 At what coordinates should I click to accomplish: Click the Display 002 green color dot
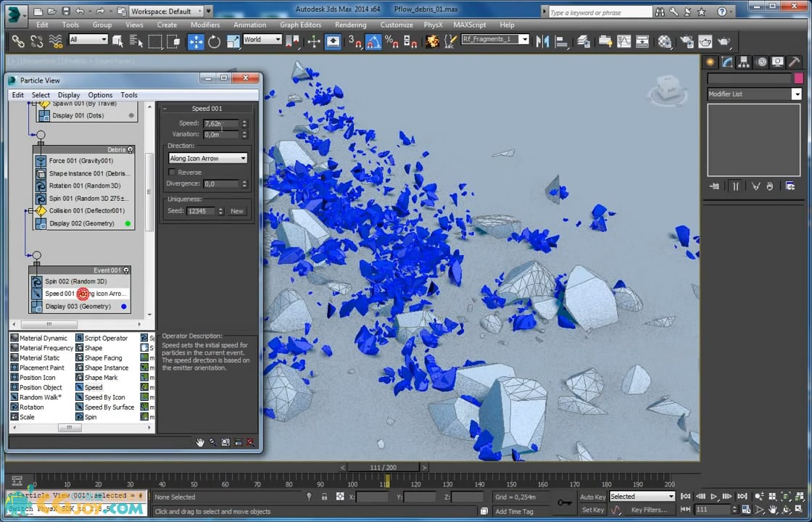click(128, 224)
